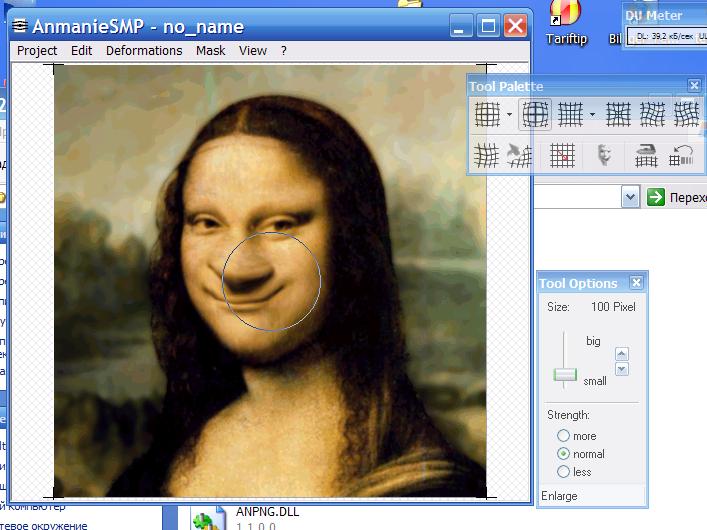Open the Project menu

click(x=37, y=51)
